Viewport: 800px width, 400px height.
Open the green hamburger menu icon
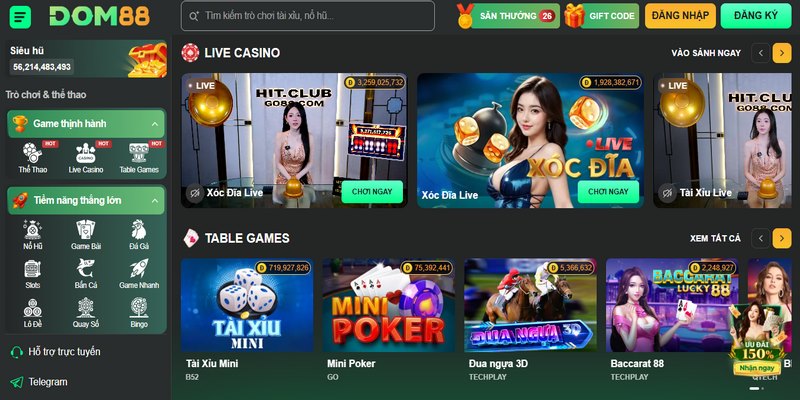pyautogui.click(x=20, y=17)
